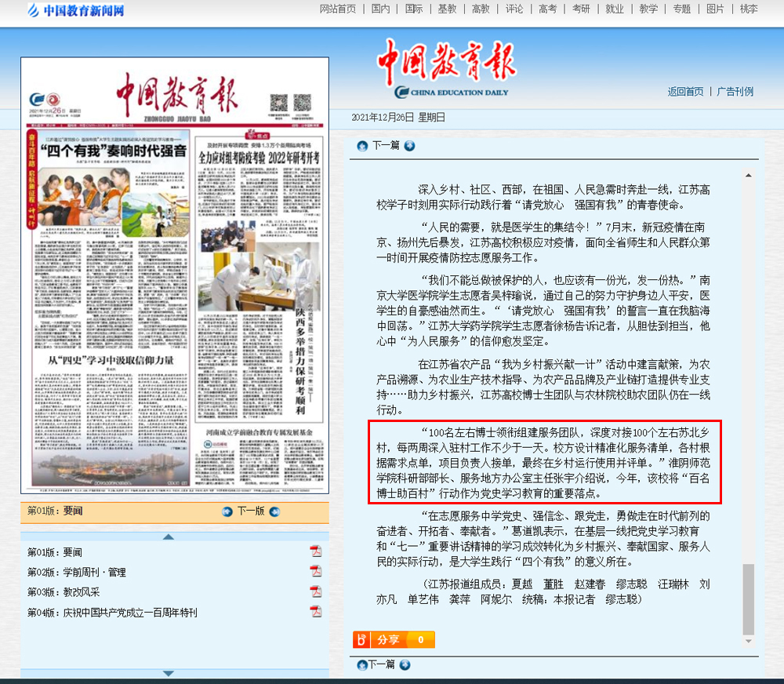This screenshot has height=684, width=784.
Task: Go to next edition via arrow right of 下一版
Action: pyautogui.click(x=274, y=511)
